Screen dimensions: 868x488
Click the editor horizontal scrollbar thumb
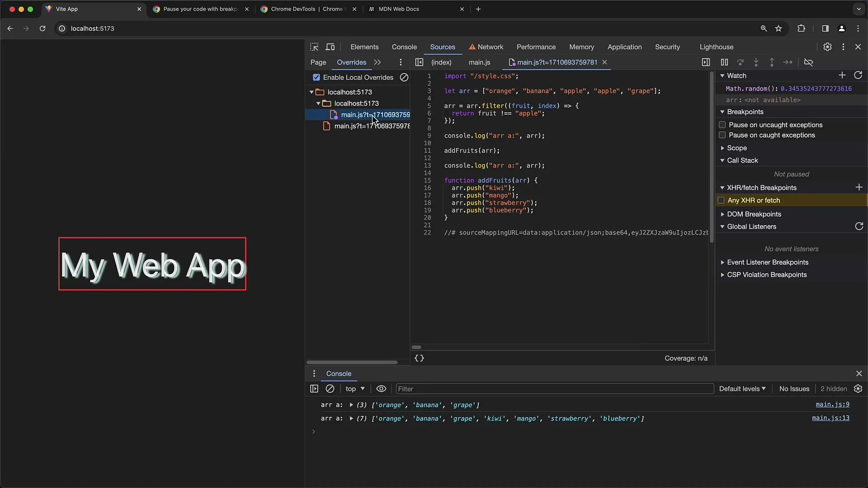(x=416, y=347)
